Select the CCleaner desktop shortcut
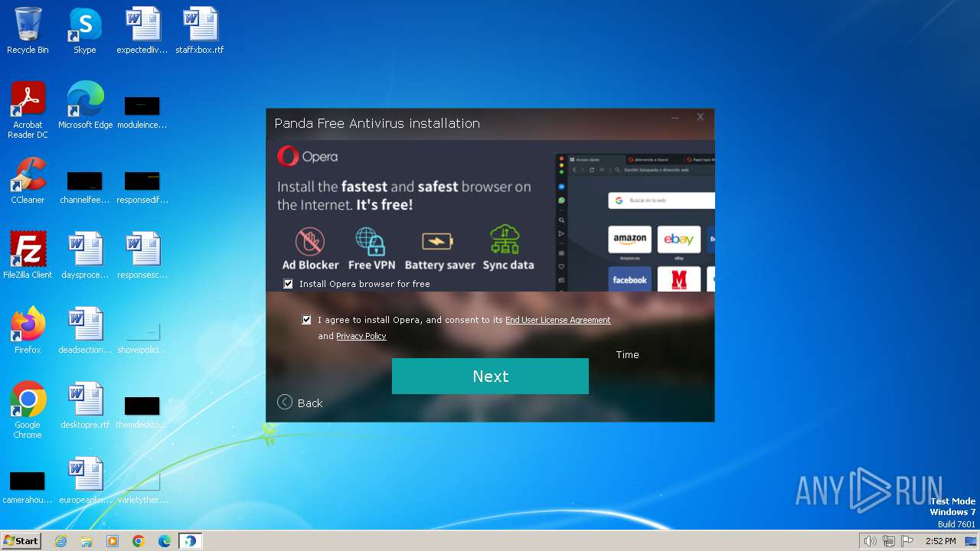980x551 pixels. coord(28,181)
